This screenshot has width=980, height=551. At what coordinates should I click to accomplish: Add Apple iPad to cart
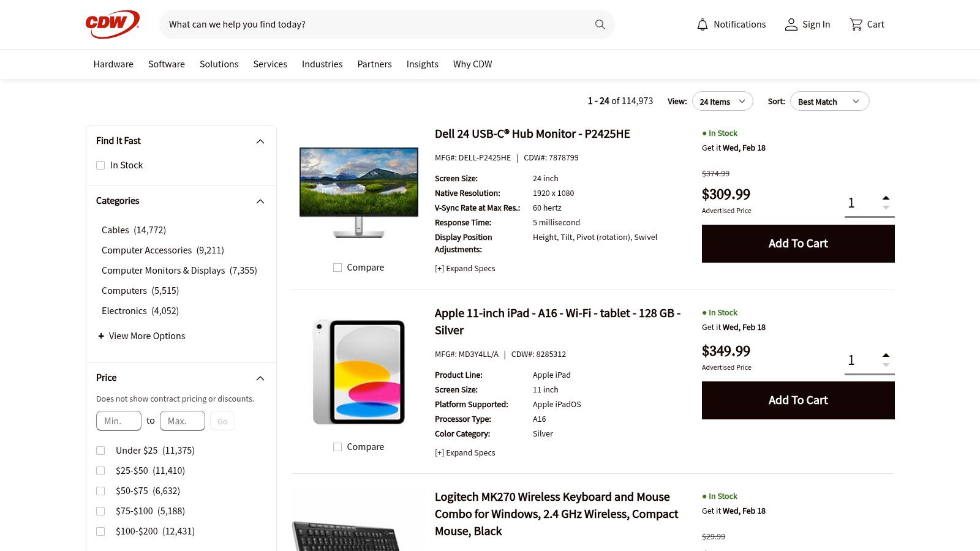pyautogui.click(x=797, y=400)
